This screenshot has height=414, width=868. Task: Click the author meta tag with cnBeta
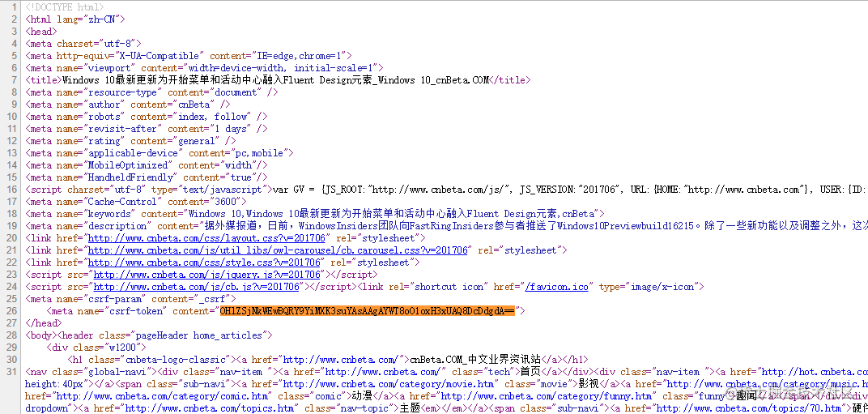(x=128, y=105)
